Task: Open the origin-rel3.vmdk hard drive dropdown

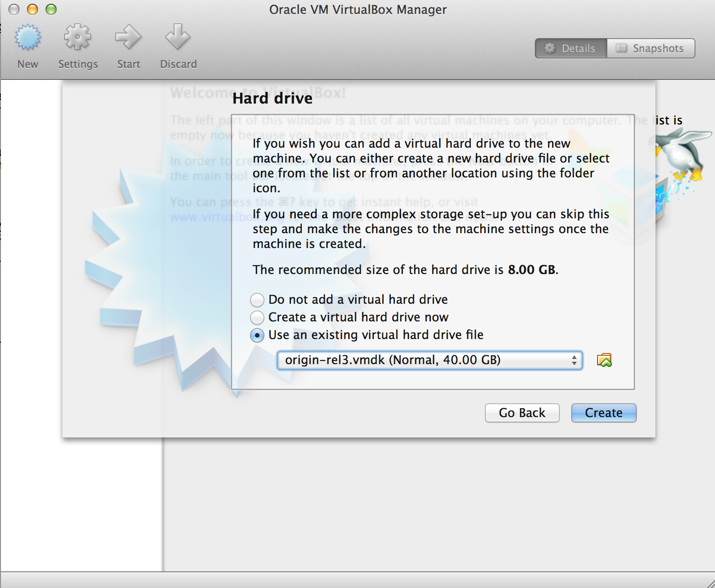Action: (429, 360)
